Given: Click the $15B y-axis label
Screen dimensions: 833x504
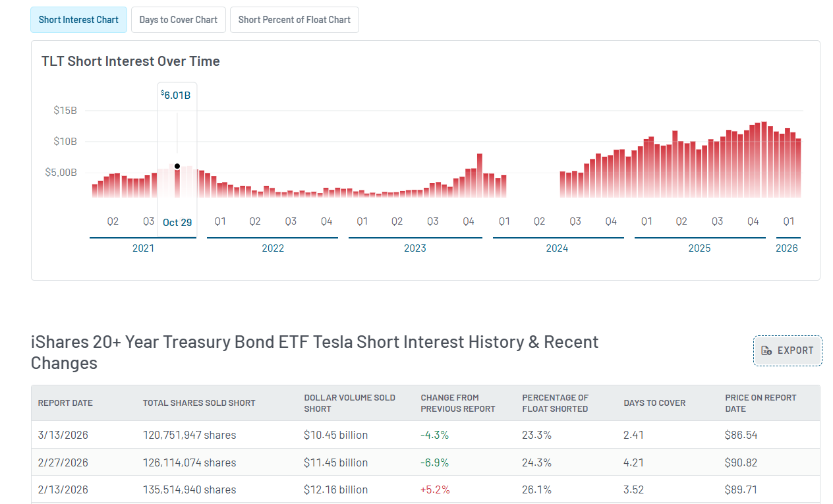Looking at the screenshot, I should point(65,110).
